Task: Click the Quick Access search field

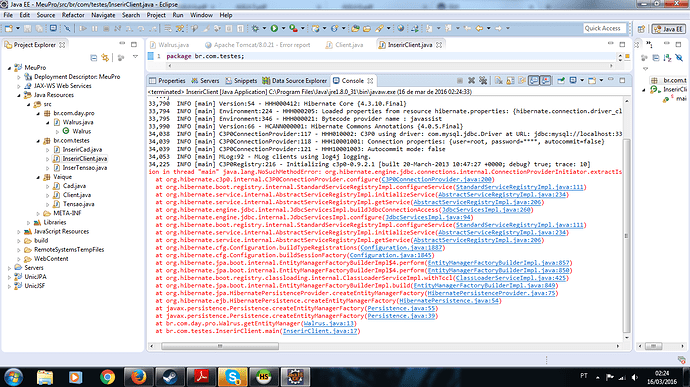Action: coord(605,28)
